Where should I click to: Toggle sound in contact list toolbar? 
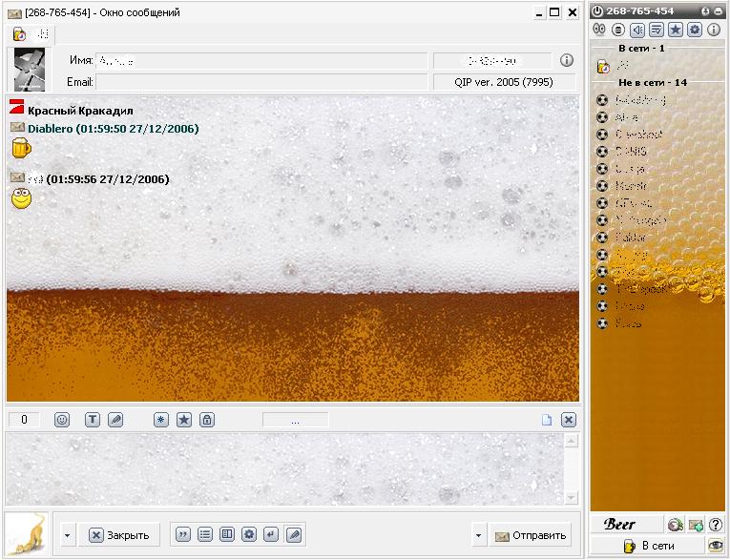coord(637,30)
